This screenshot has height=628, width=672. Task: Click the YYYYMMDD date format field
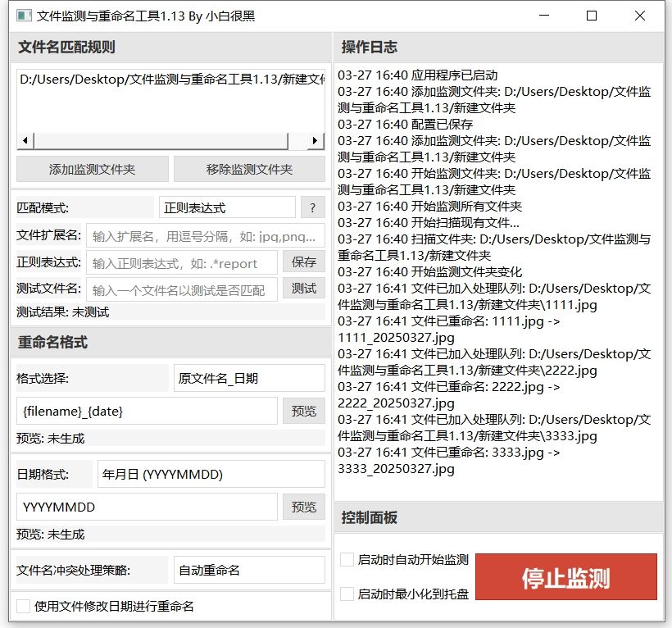click(x=147, y=507)
